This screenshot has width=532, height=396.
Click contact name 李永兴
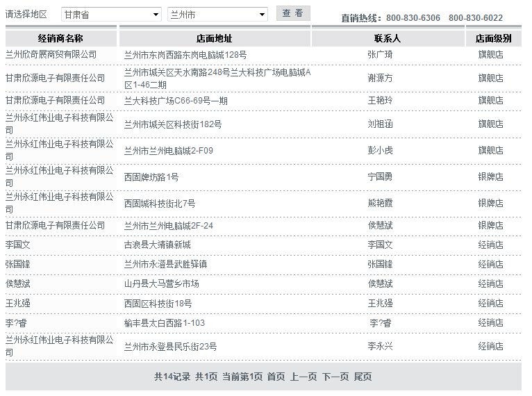pos(380,346)
